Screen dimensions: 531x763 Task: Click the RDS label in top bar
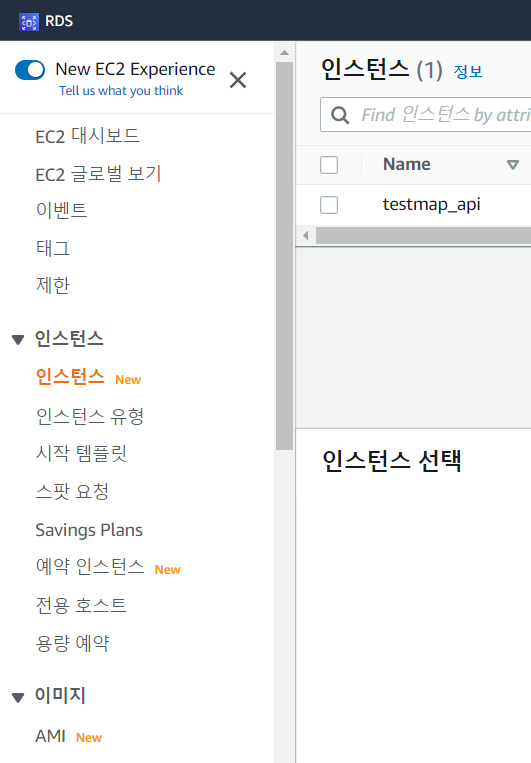click(x=59, y=21)
